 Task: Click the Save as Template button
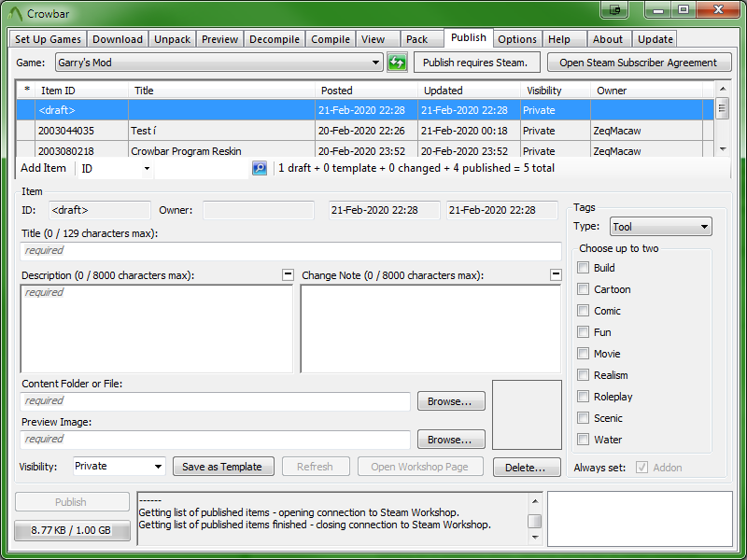coord(223,467)
